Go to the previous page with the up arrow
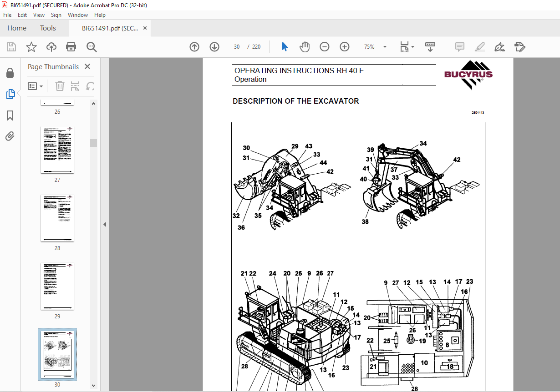Image resolution: width=560 pixels, height=392 pixels. point(194,47)
